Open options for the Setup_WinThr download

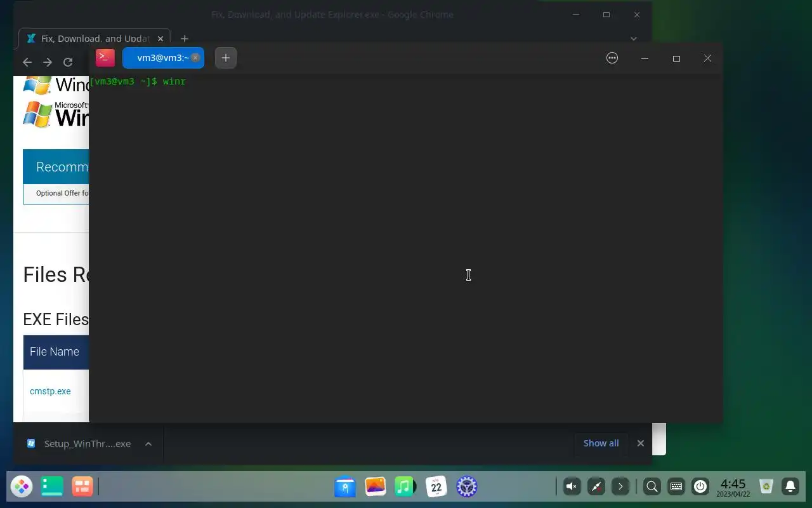point(148,444)
